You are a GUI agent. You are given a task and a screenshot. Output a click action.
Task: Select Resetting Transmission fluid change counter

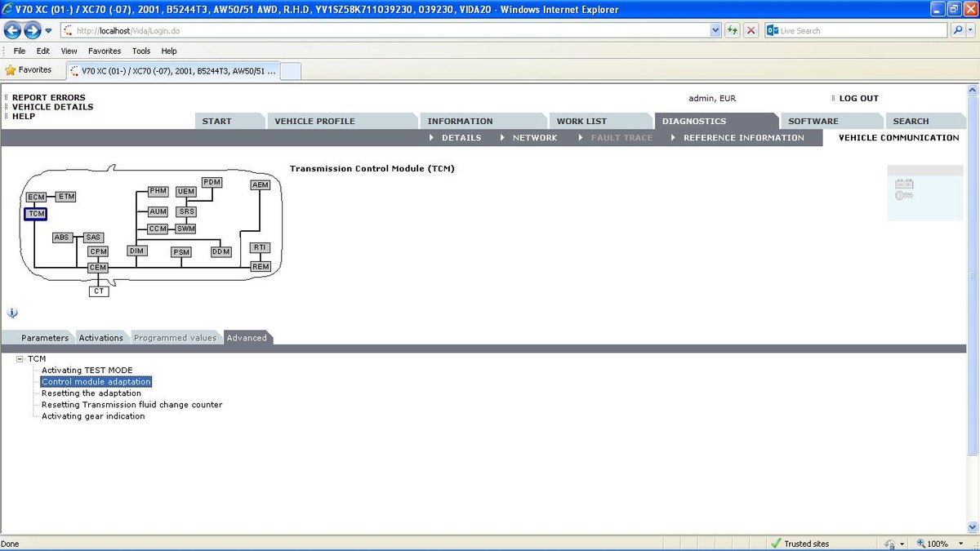coord(131,405)
